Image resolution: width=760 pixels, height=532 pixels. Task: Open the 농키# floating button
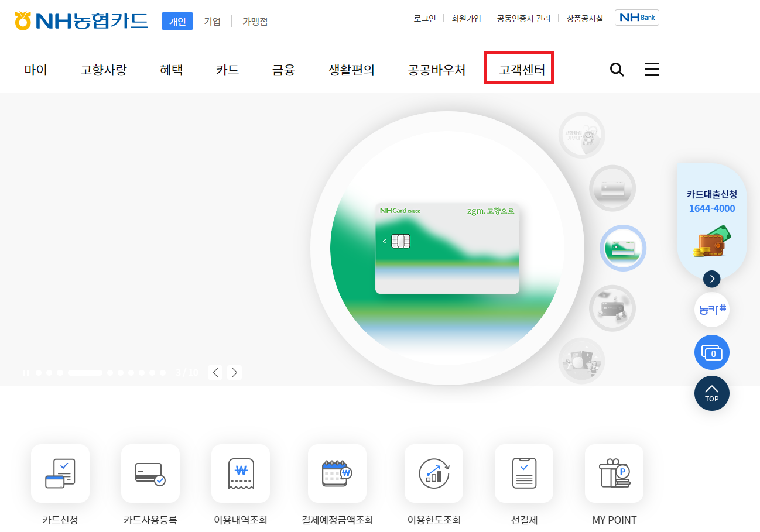[x=712, y=310]
